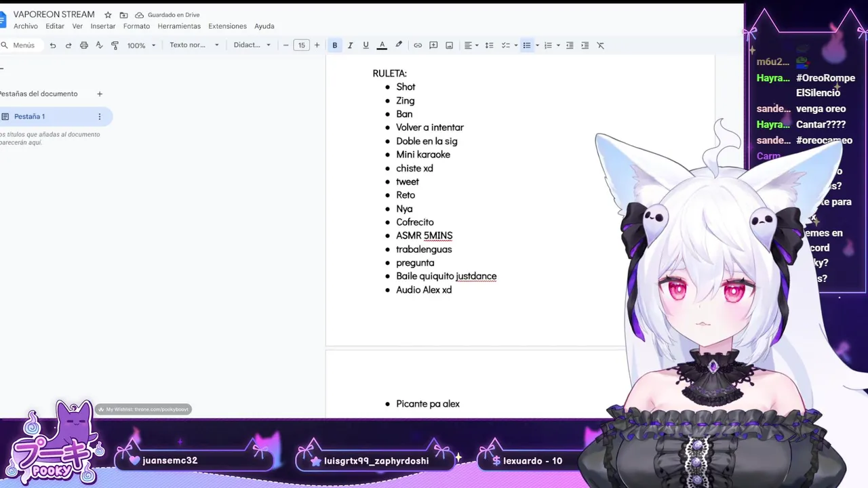This screenshot has width=868, height=488.
Task: Click the tweet list item
Action: [408, 182]
